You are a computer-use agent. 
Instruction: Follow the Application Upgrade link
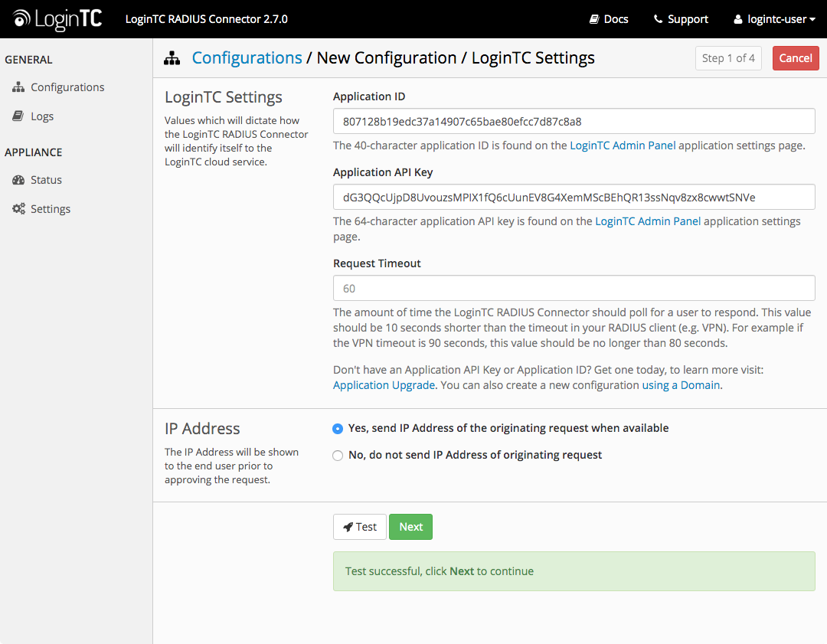(384, 385)
